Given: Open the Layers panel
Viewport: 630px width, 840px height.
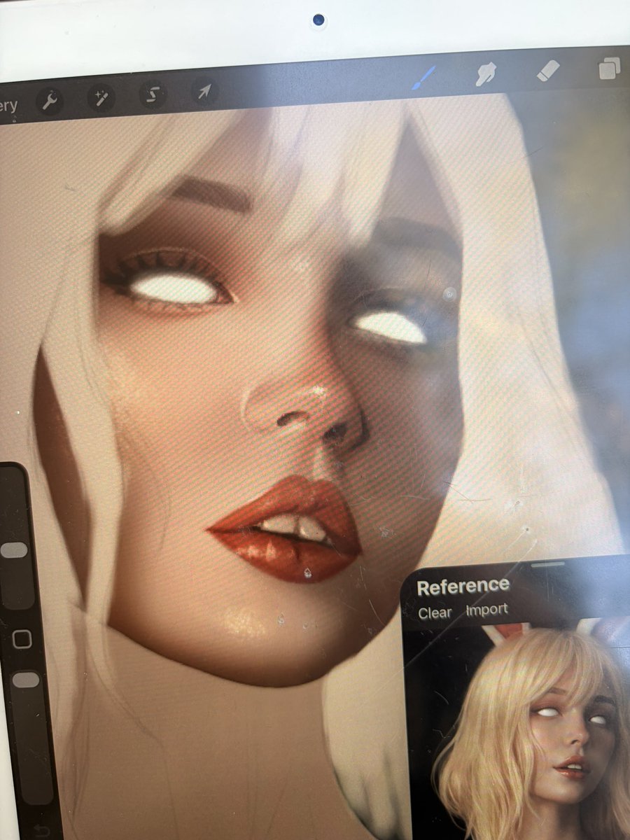Looking at the screenshot, I should pos(609,68).
